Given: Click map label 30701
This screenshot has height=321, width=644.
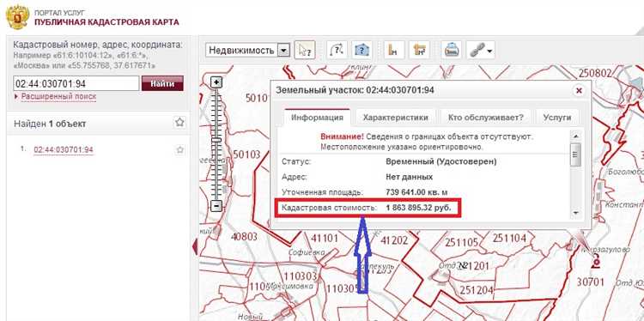Looking at the screenshot, I should click(x=590, y=282).
